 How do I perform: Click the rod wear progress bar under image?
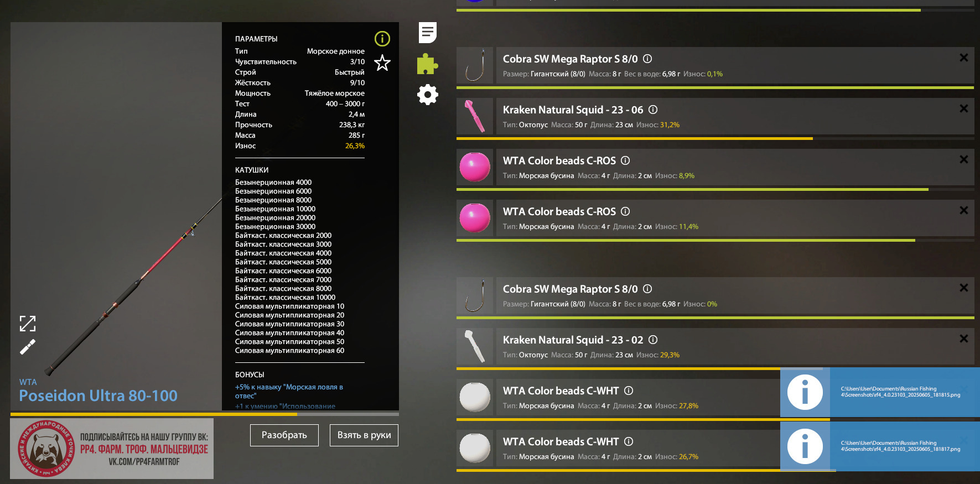(x=205, y=414)
